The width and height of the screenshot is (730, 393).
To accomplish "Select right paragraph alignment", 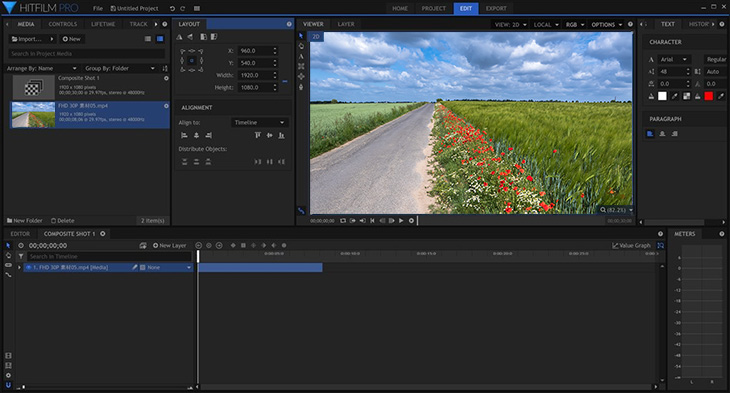I will [x=674, y=134].
